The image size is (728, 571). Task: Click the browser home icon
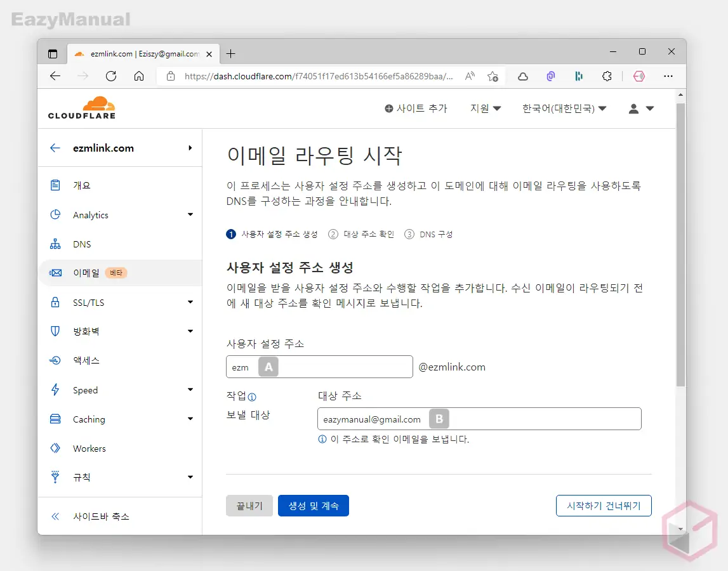[139, 76]
